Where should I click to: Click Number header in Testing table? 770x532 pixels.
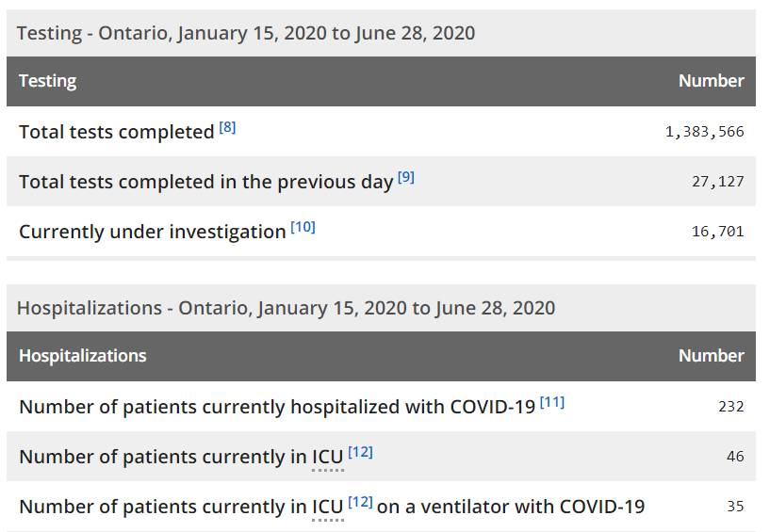click(x=711, y=81)
